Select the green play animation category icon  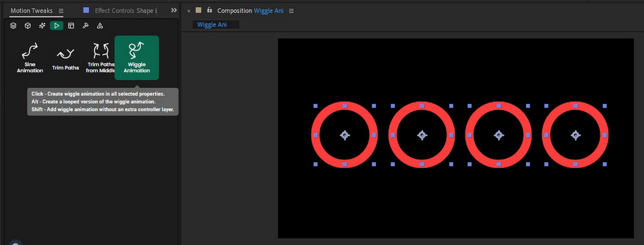56,26
